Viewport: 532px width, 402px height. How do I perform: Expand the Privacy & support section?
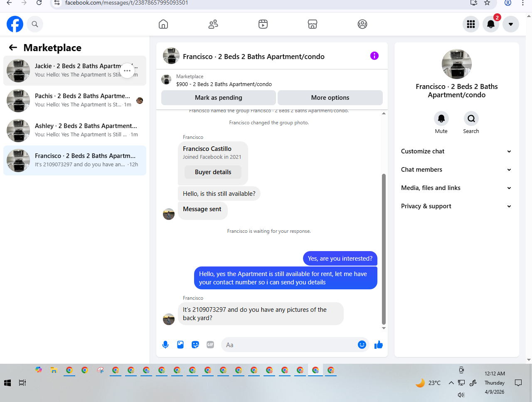456,206
